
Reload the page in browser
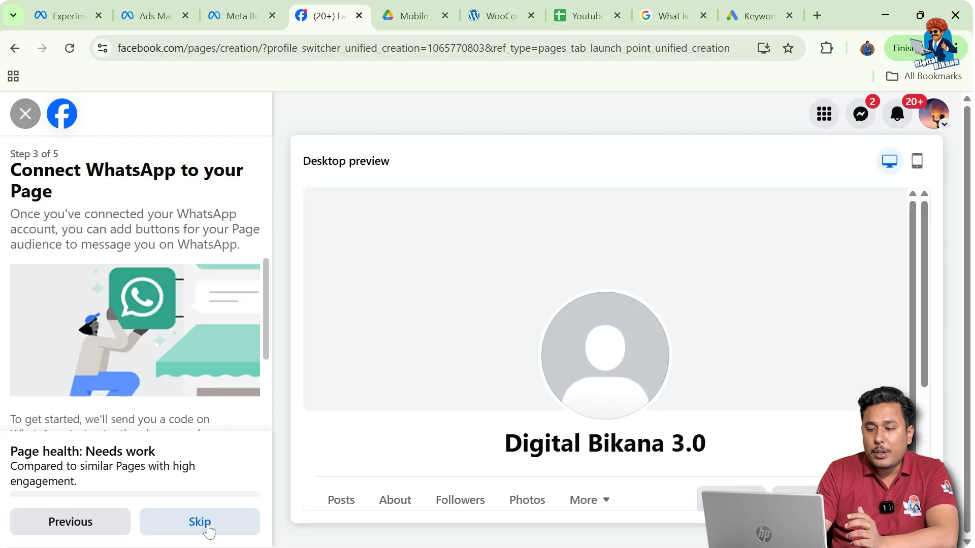69,48
